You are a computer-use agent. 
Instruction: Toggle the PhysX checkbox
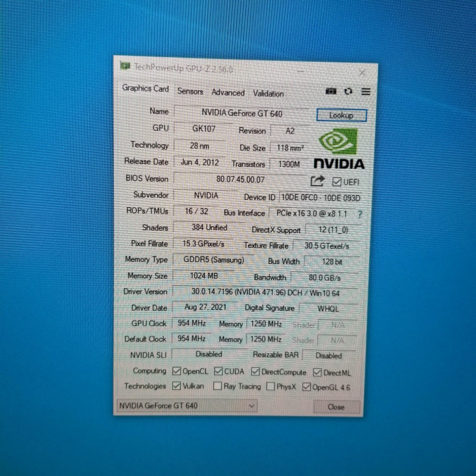[271, 386]
